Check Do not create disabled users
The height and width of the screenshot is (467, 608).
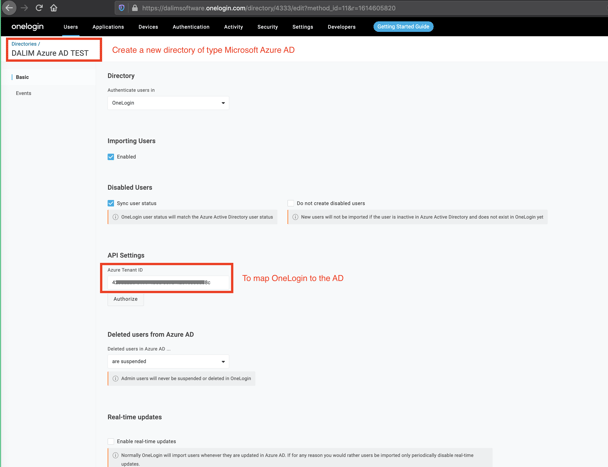click(290, 203)
